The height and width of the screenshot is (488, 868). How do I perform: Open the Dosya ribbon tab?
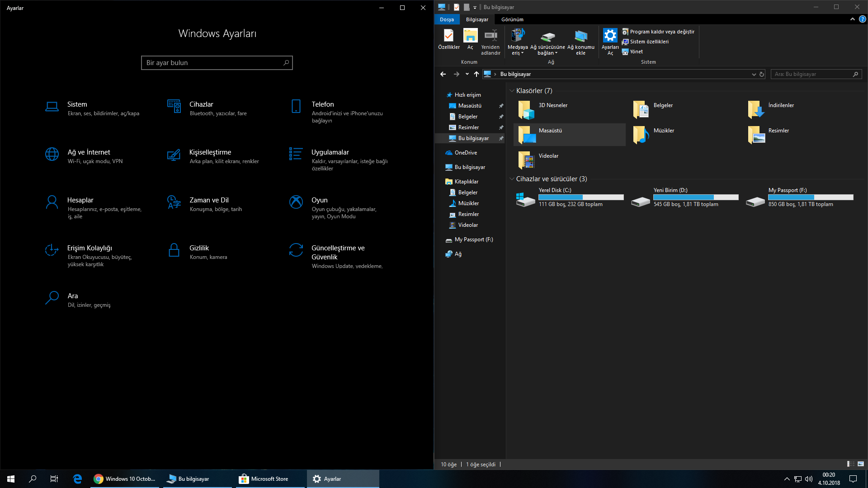point(447,19)
